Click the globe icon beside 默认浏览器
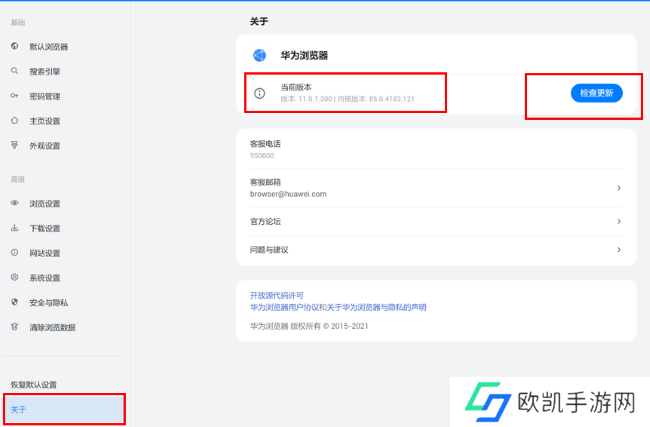The height and width of the screenshot is (427, 650). click(15, 46)
